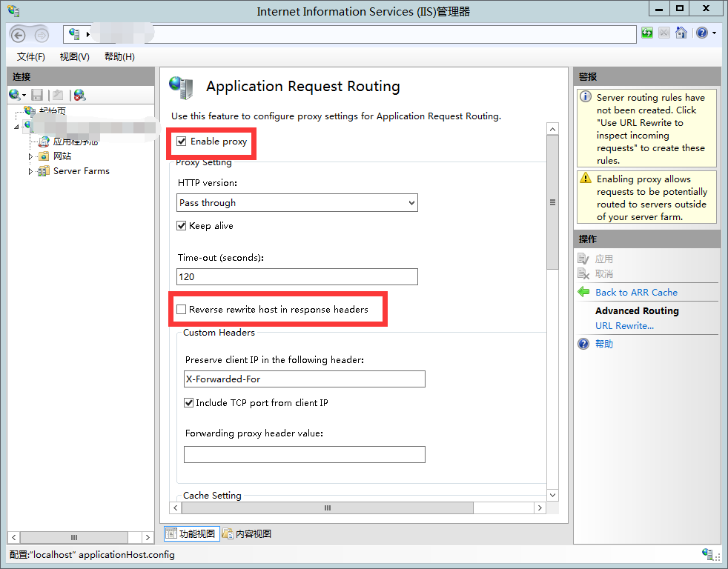Open the HTTP version dropdown
Viewport: 728px width, 569px height.
297,203
